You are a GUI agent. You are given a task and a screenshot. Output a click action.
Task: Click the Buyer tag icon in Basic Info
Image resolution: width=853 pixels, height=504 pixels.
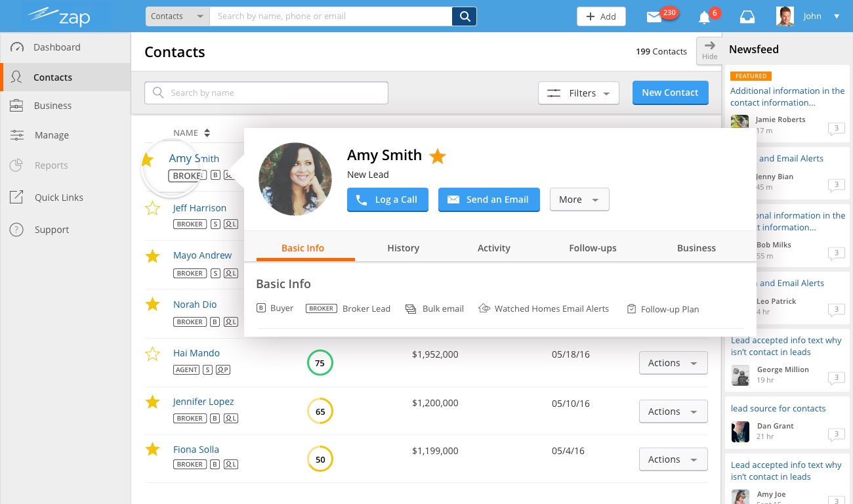(x=260, y=308)
